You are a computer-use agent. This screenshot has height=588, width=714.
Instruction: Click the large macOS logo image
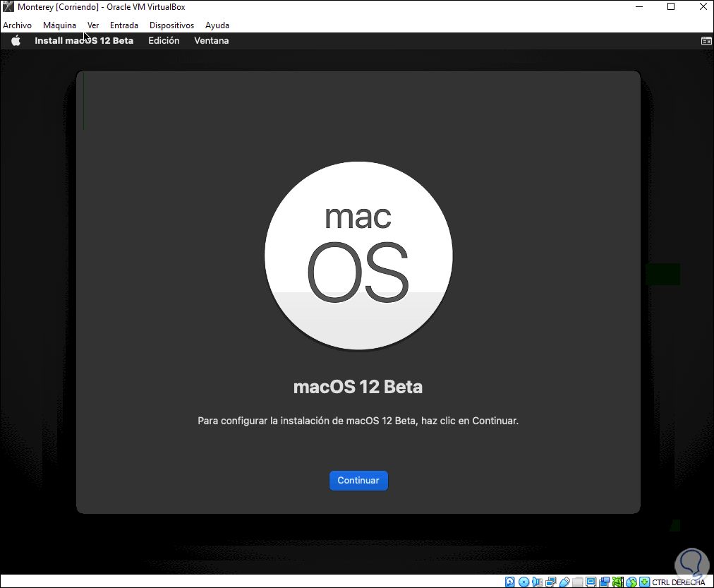coord(358,256)
